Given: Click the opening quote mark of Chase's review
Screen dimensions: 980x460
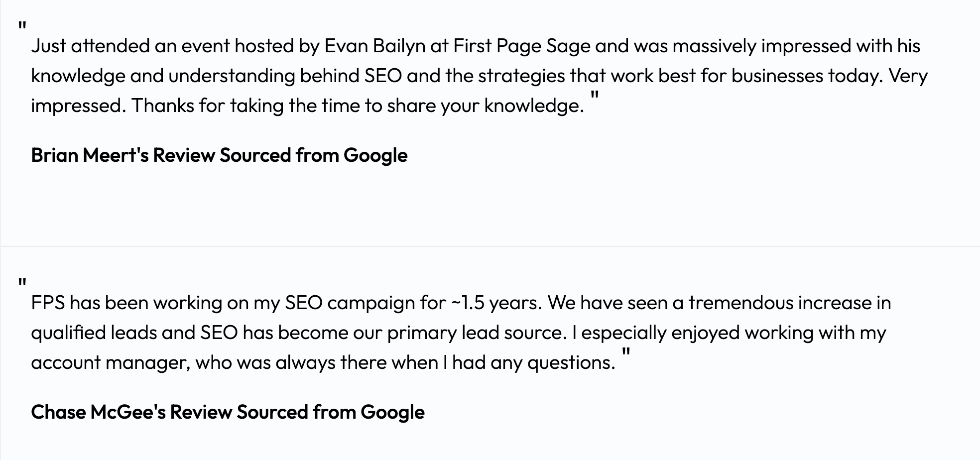Looking at the screenshot, I should tap(22, 284).
